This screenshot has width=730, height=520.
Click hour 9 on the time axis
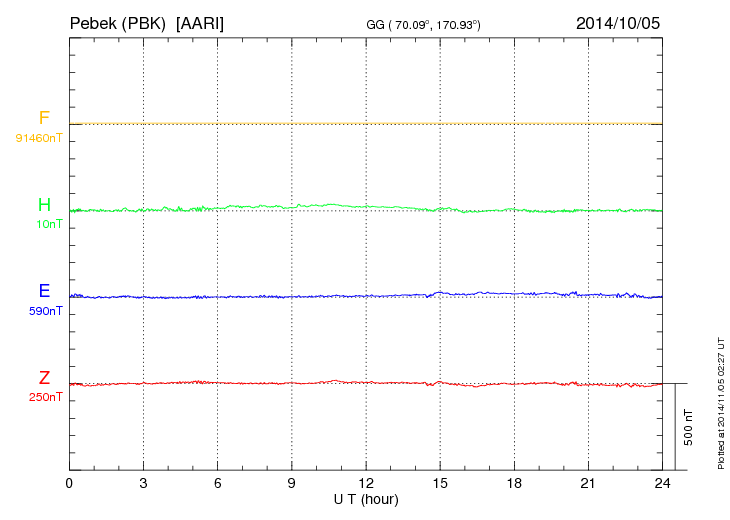(x=292, y=483)
